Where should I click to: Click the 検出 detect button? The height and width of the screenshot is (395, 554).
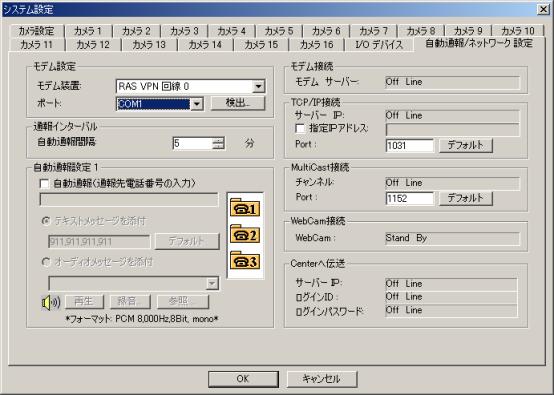coord(238,103)
